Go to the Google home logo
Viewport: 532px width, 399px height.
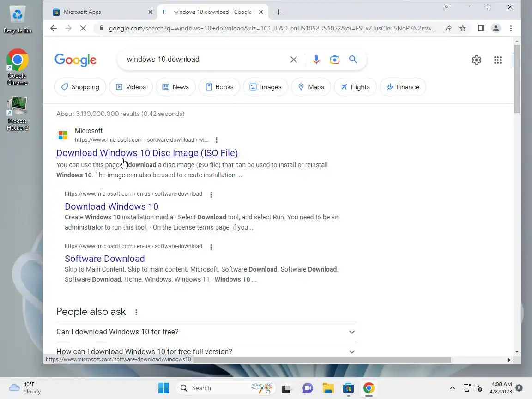(75, 60)
